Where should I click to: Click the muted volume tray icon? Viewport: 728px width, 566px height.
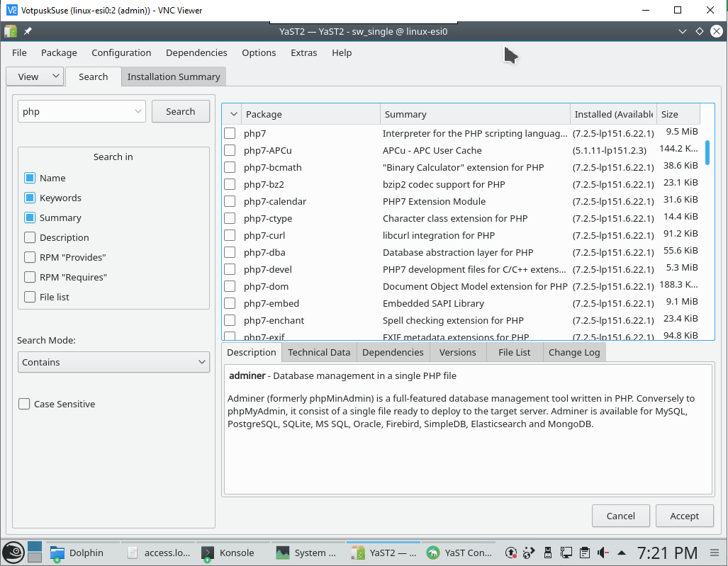[x=603, y=553]
